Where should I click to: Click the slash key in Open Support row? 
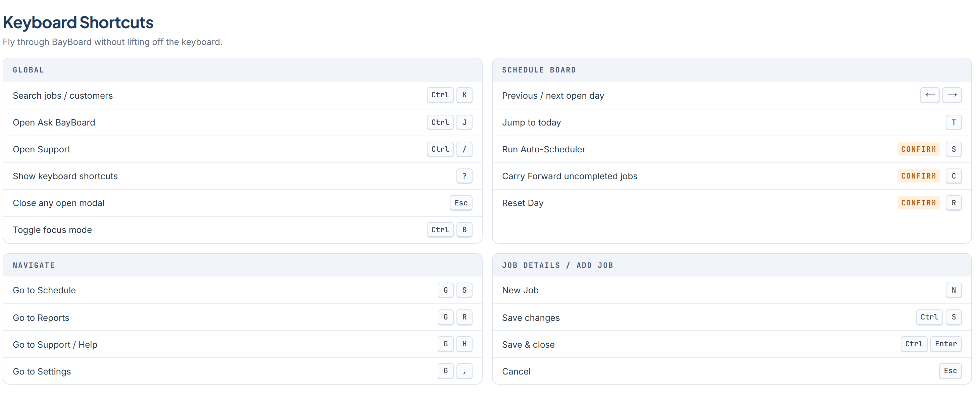click(x=464, y=149)
